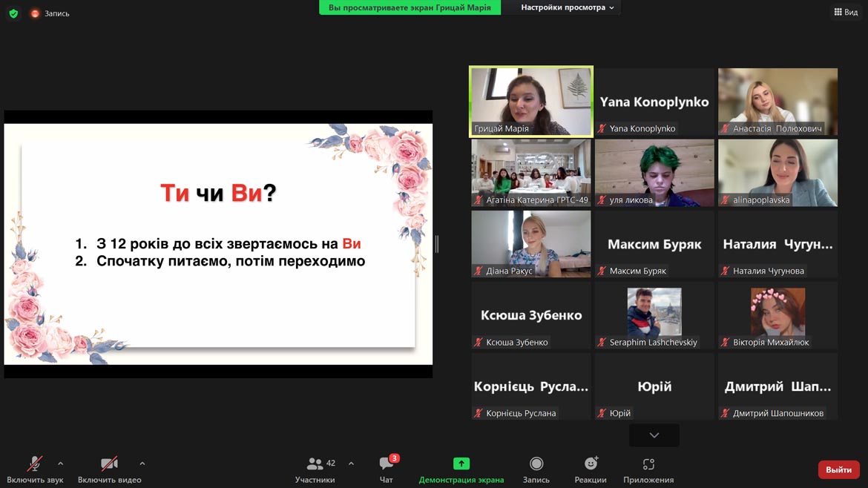Viewport: 868px width, 488px height.
Task: Open the Реакции reactions menu
Action: coord(591,469)
